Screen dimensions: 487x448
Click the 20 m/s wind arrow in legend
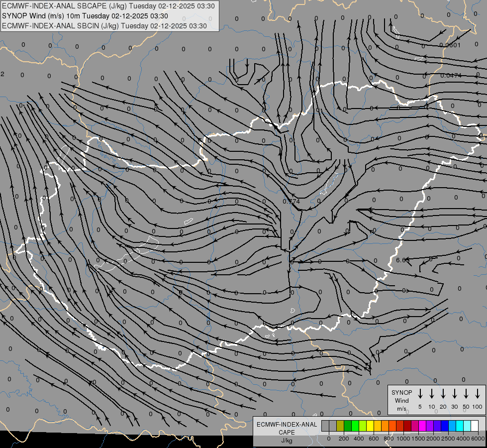(x=443, y=393)
